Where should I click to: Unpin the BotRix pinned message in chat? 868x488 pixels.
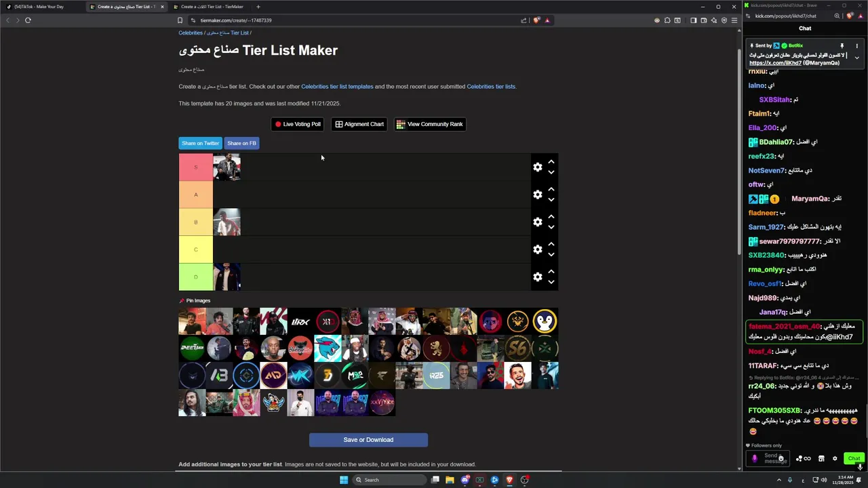point(842,46)
